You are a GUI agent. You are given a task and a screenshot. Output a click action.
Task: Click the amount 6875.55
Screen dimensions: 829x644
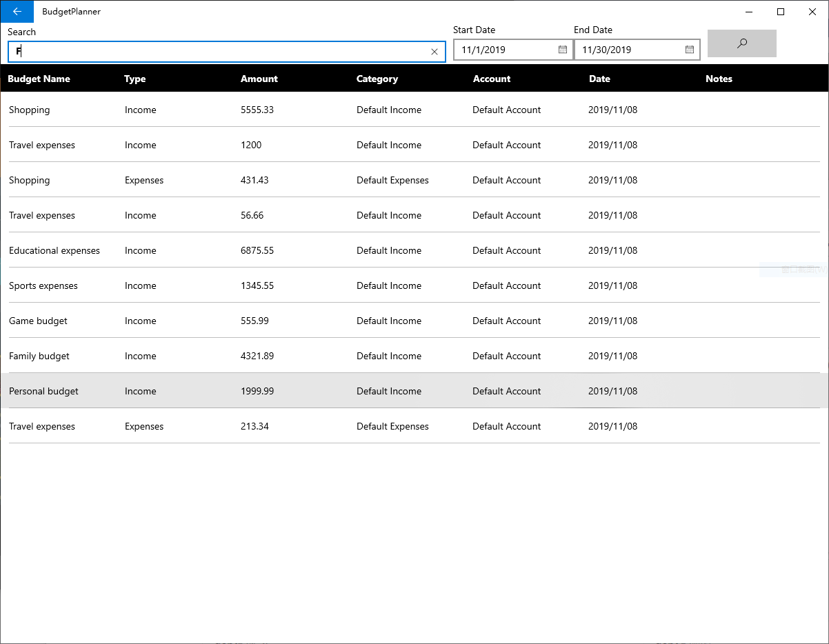(x=257, y=250)
